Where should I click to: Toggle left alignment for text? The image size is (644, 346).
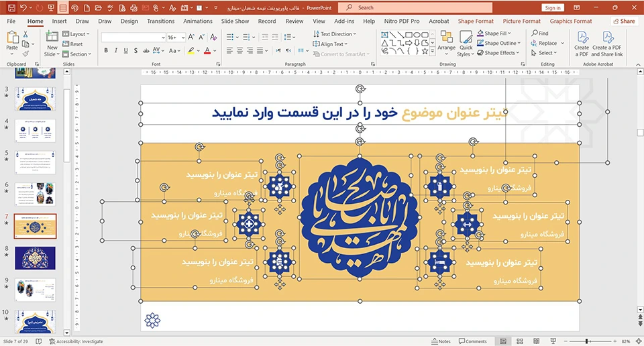[x=229, y=50]
